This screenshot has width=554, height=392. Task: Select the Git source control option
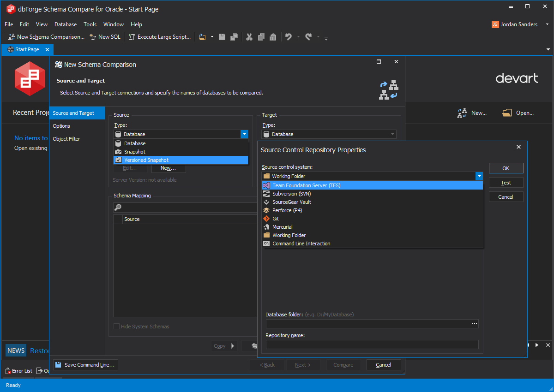tap(276, 219)
